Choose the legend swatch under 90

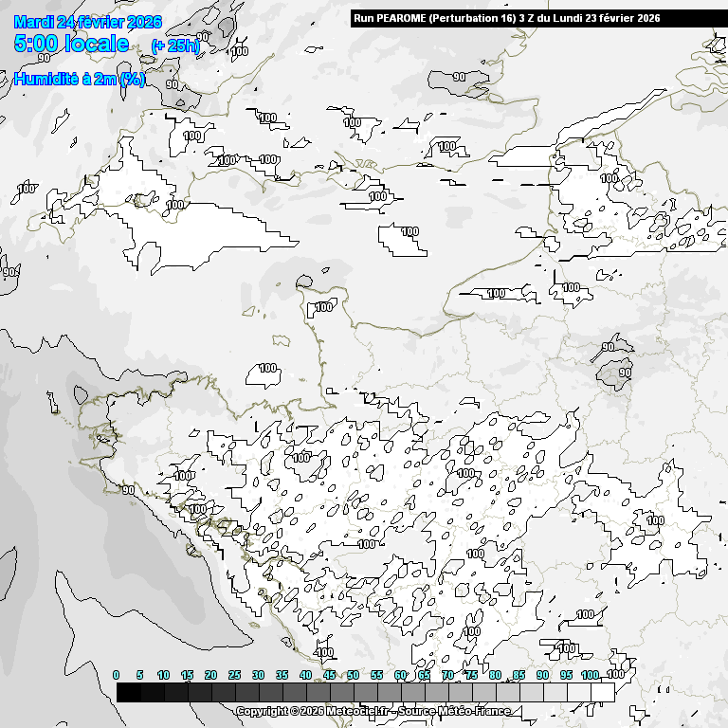pos(555,693)
